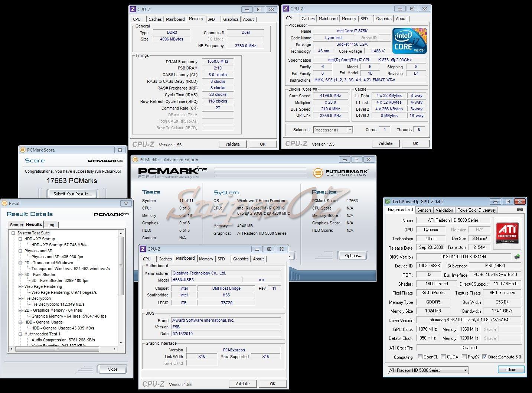
Task: Click the GPU Clock value 1076 MHz
Action: click(428, 329)
